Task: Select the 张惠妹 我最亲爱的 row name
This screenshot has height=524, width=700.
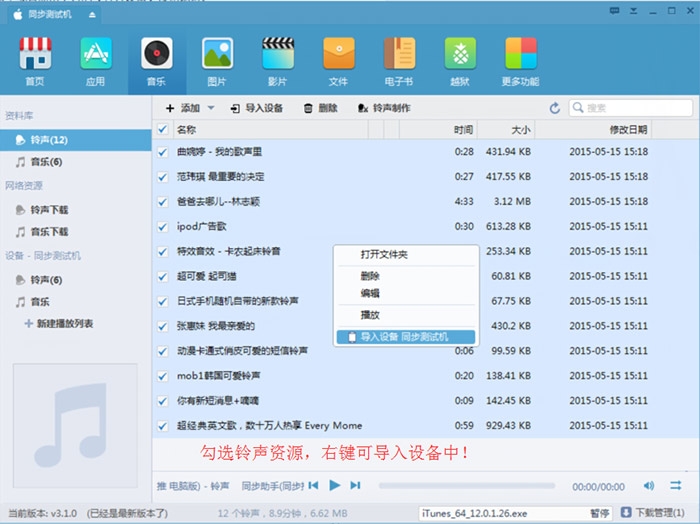Action: coord(216,326)
